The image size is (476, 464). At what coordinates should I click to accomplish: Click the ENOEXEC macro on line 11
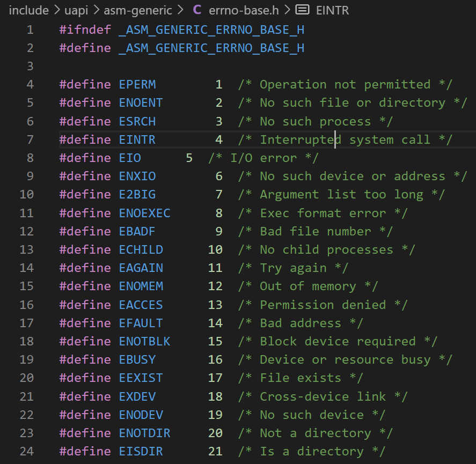(x=144, y=213)
